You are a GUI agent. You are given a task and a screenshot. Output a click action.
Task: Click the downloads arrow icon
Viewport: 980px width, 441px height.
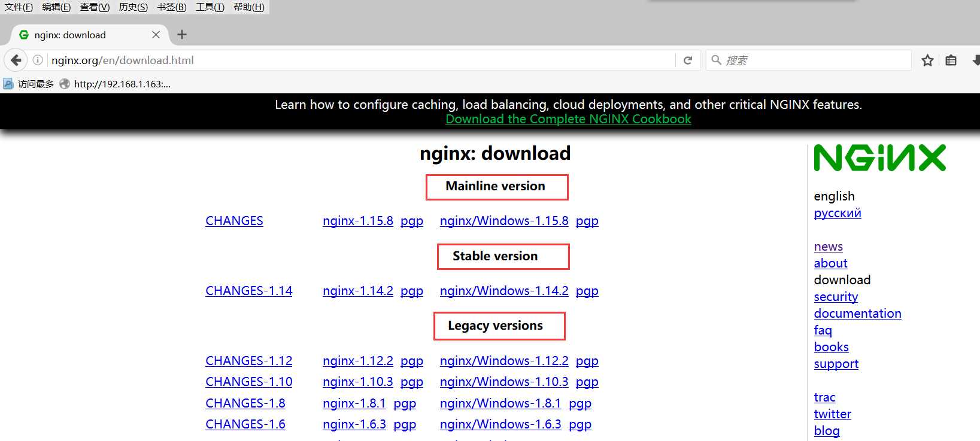(x=976, y=60)
